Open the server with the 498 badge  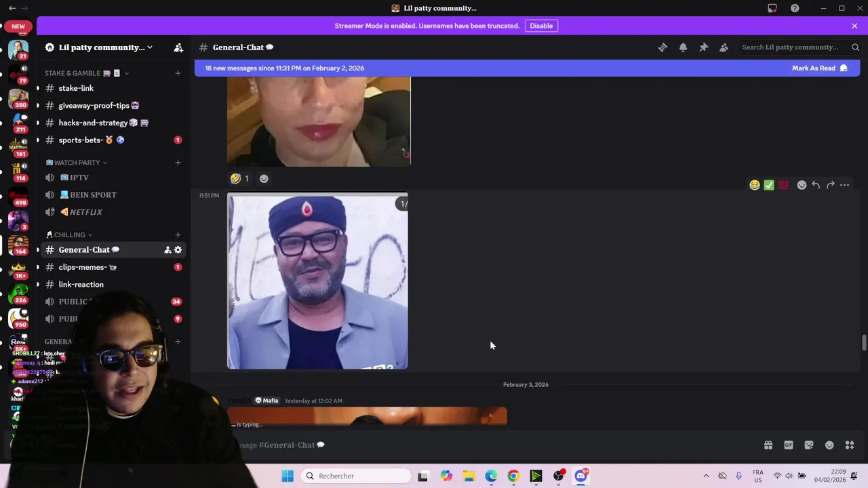pos(18,196)
